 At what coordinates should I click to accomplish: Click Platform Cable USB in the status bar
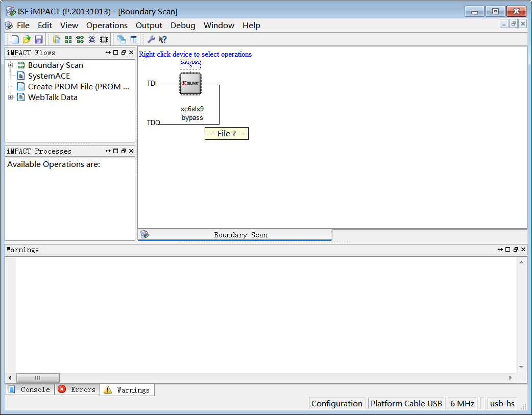tap(406, 403)
